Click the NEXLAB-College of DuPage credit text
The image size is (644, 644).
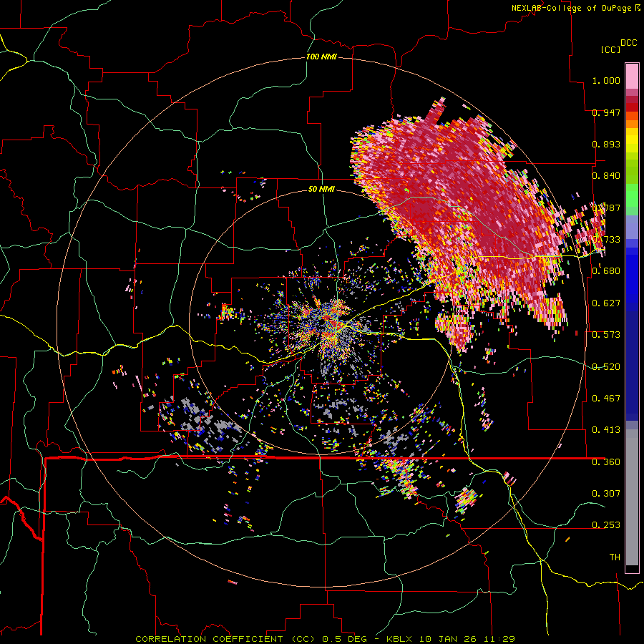(571, 8)
